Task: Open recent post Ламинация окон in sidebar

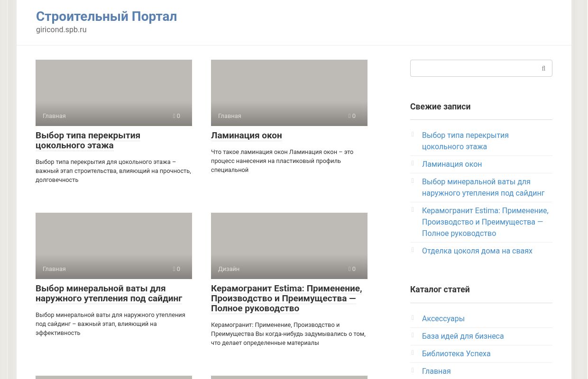Action: click(x=452, y=164)
